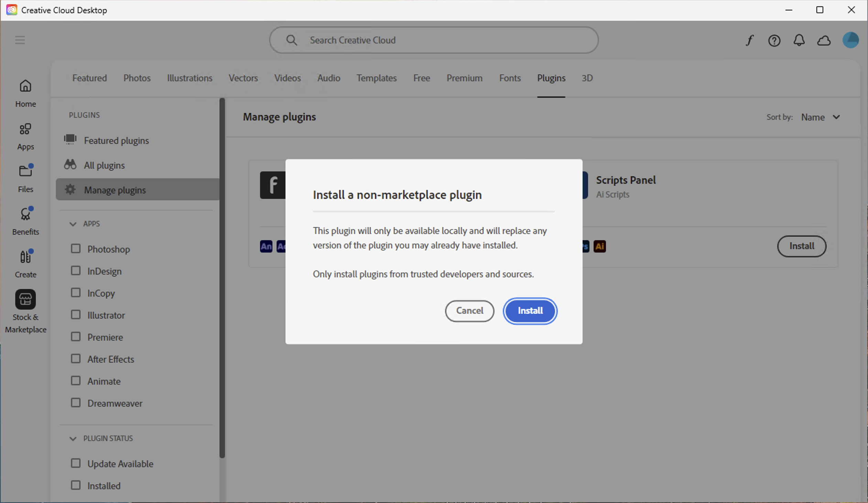Toggle the Update Available checkbox
This screenshot has width=868, height=503.
76,463
